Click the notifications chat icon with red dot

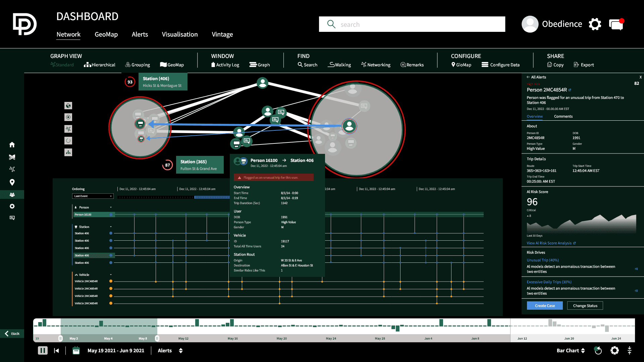[616, 24]
